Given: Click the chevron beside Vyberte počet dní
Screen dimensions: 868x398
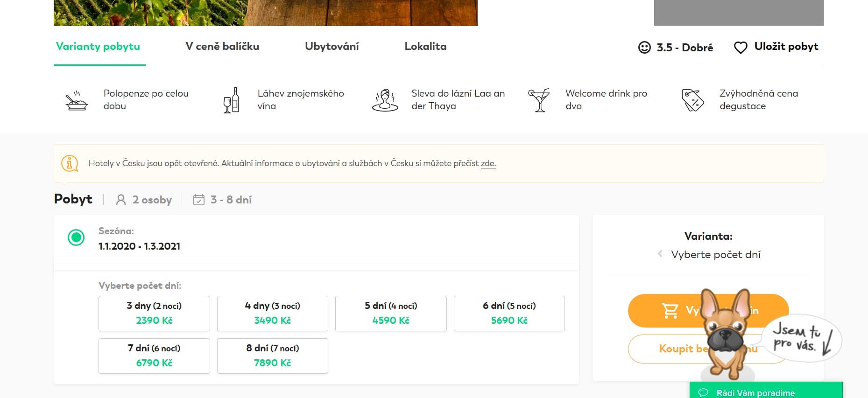Looking at the screenshot, I should coord(660,254).
